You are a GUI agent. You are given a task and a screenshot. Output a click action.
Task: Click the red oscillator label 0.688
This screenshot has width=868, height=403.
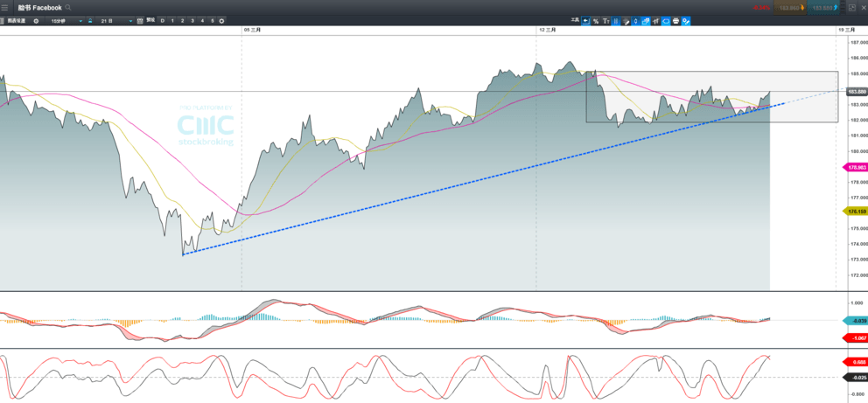tap(856, 362)
